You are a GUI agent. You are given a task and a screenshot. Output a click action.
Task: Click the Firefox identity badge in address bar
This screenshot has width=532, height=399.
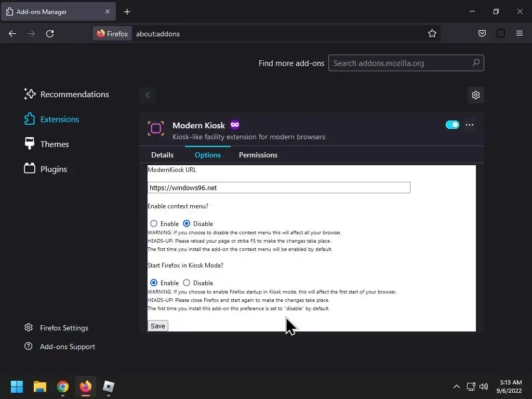[x=112, y=34]
